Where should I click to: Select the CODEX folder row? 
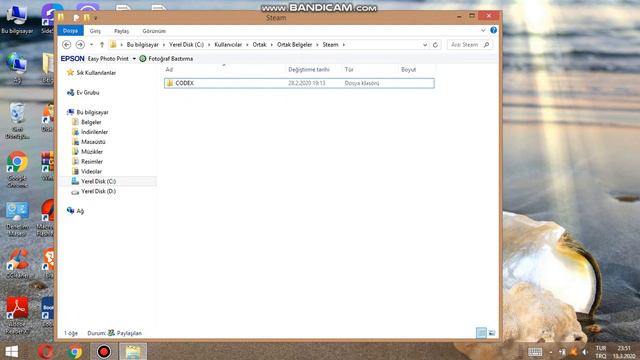coord(299,83)
